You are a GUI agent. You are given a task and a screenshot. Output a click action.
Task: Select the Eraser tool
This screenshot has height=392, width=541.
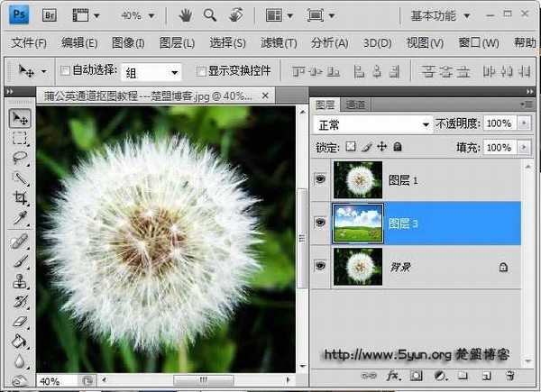[x=20, y=320]
